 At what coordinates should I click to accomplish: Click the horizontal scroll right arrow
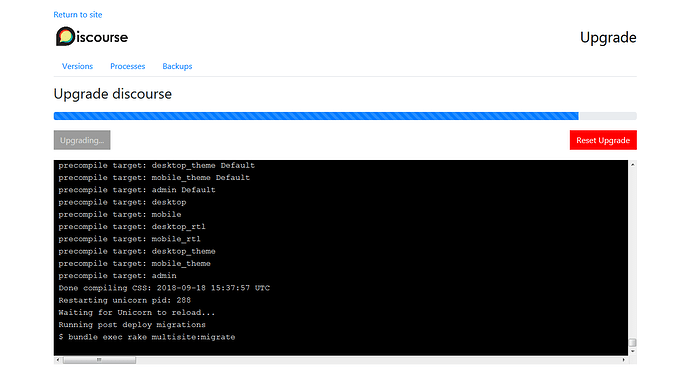click(624, 360)
